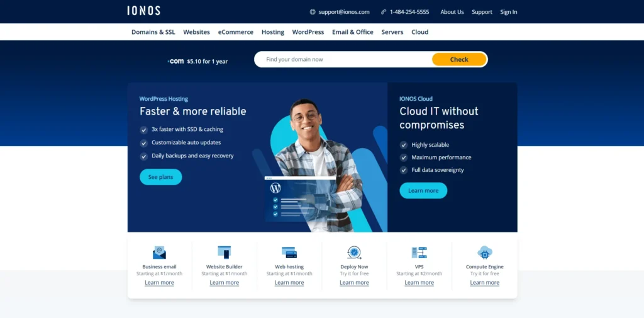Click the Web hosting title
Screen dimensions: 644x318
point(289,266)
